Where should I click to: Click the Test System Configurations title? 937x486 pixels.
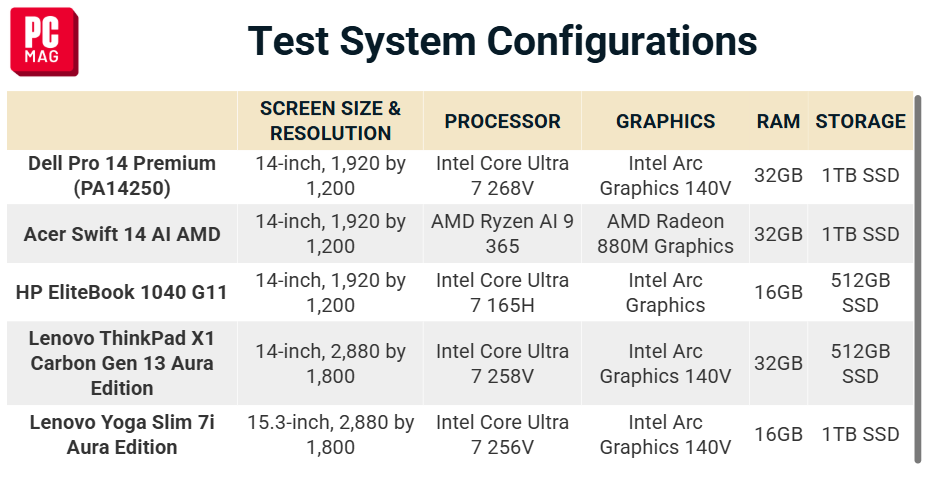pyautogui.click(x=503, y=41)
